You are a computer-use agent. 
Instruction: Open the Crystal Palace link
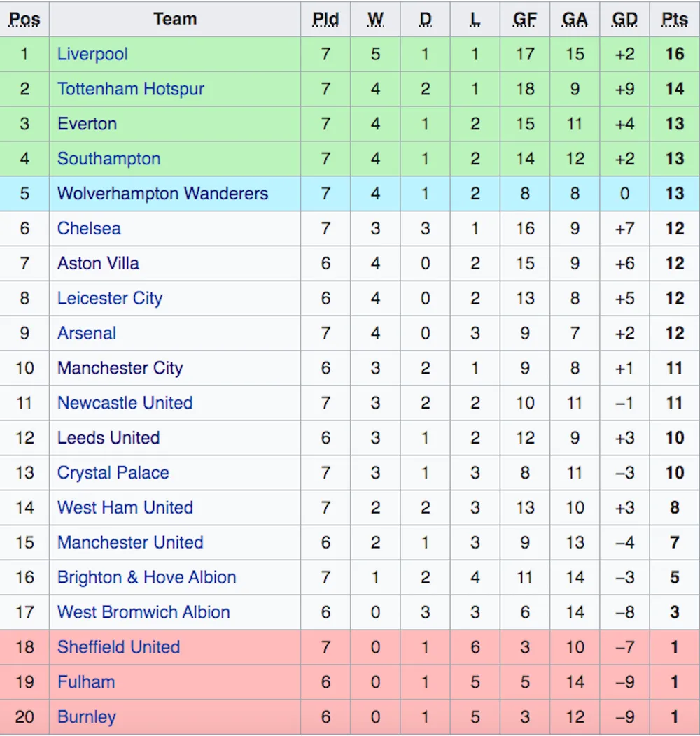click(113, 473)
